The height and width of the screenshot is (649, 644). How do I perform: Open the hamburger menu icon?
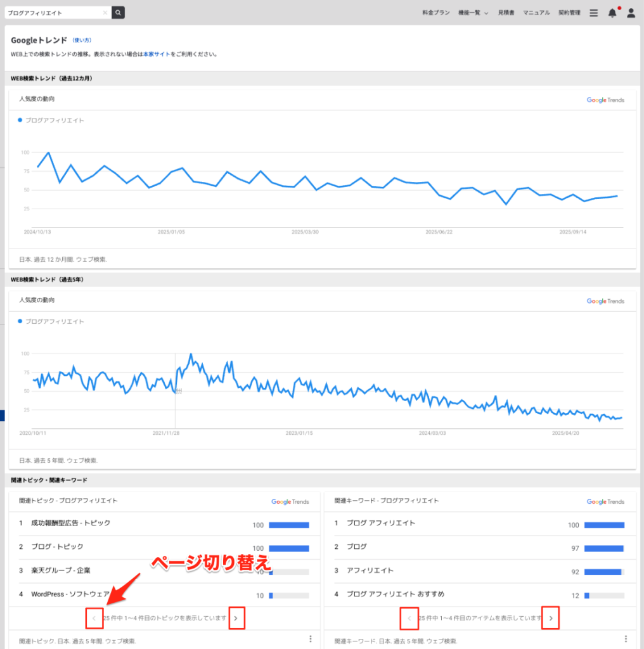[593, 13]
